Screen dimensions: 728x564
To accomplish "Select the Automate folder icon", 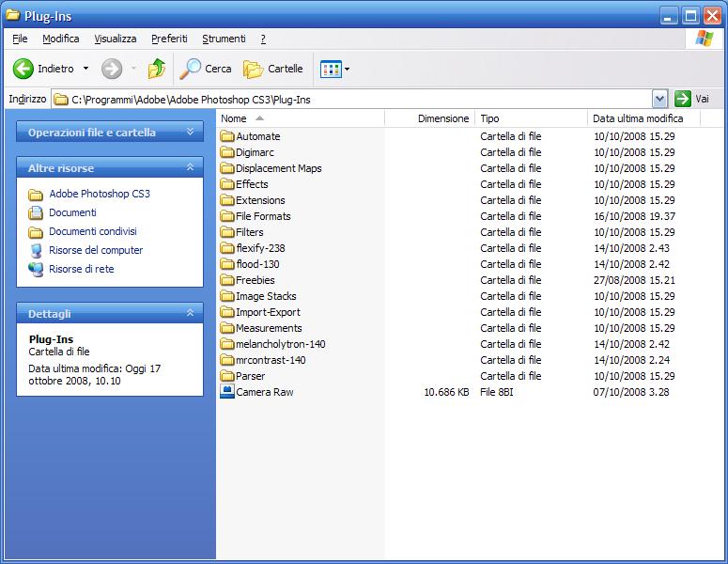I will click(x=227, y=136).
